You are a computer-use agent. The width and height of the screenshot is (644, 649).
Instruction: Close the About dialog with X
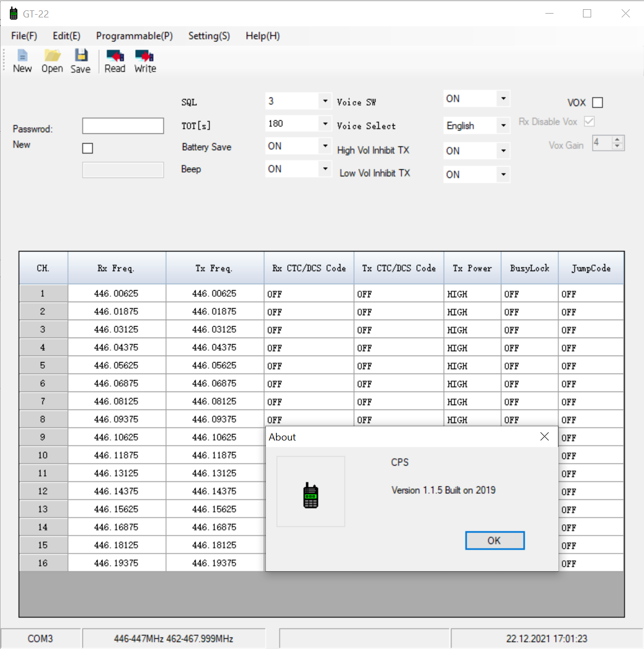(x=544, y=437)
